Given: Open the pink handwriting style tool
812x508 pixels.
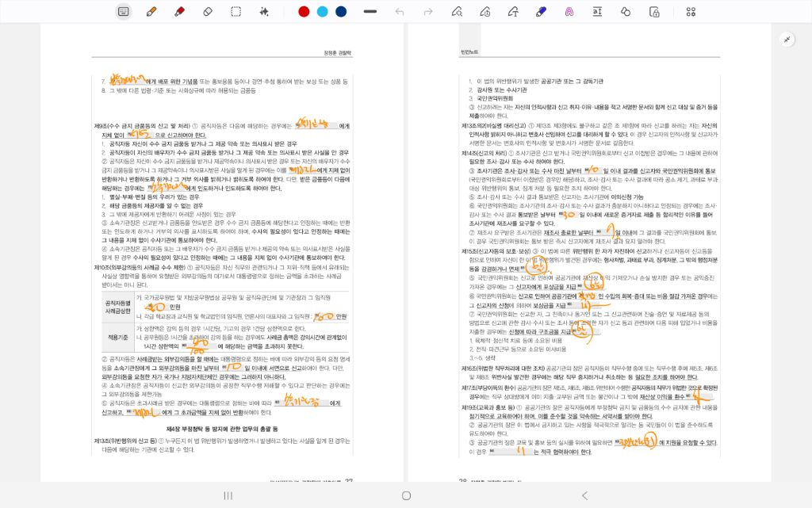Looking at the screenshot, I should click(569, 11).
